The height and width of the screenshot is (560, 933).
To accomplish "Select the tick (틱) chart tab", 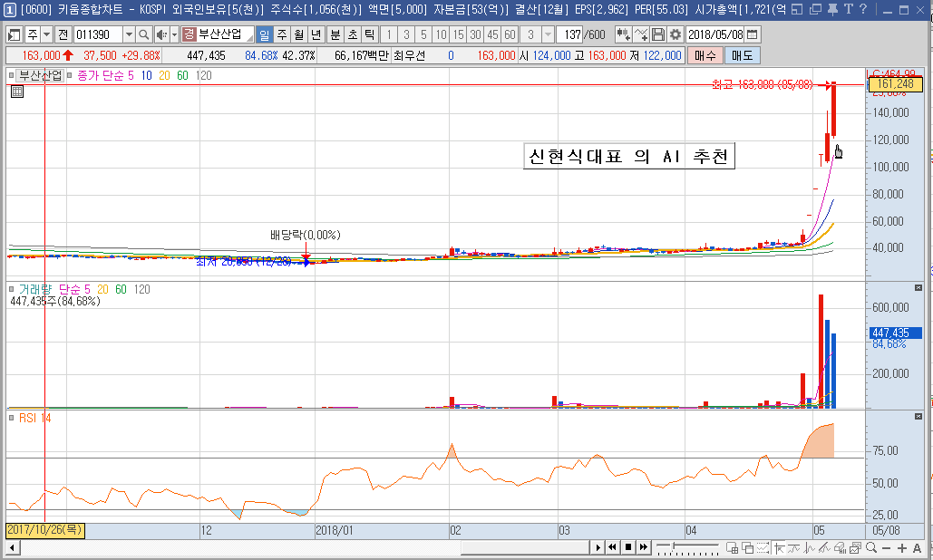I will 368,34.
